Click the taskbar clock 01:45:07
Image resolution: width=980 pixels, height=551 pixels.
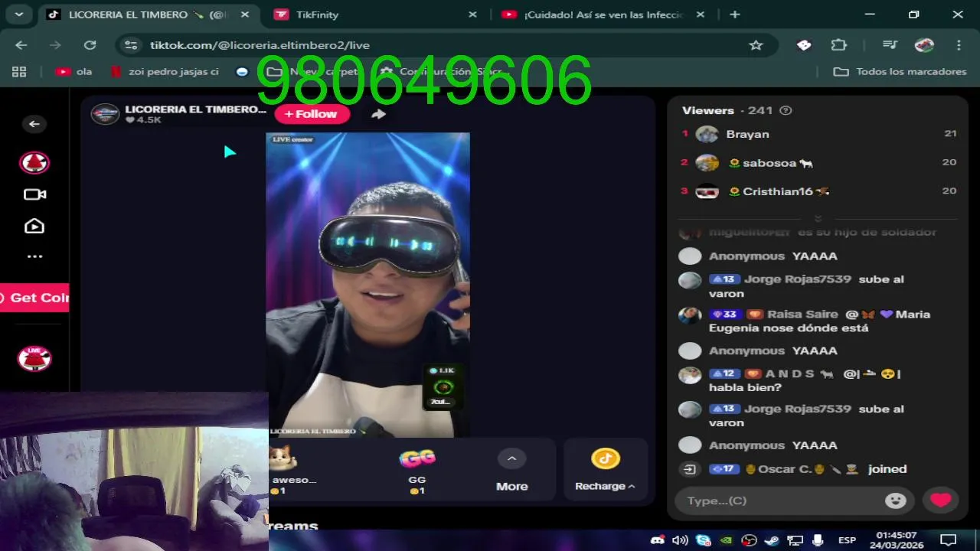coord(897,535)
